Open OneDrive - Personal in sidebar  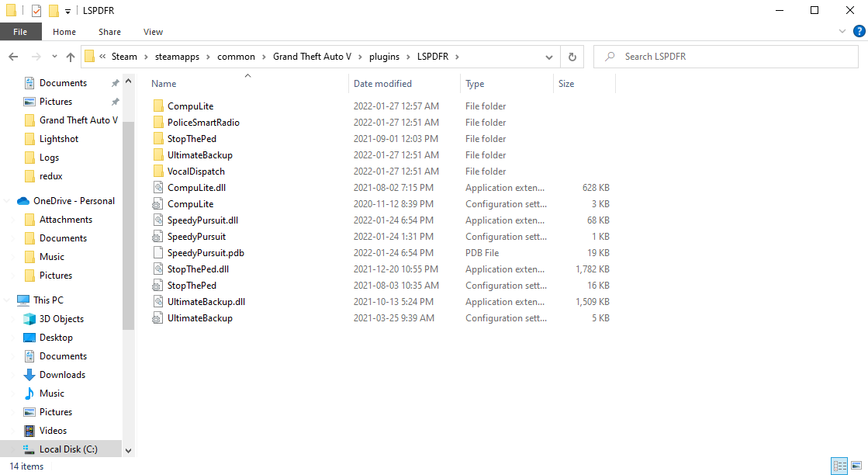pyautogui.click(x=74, y=201)
